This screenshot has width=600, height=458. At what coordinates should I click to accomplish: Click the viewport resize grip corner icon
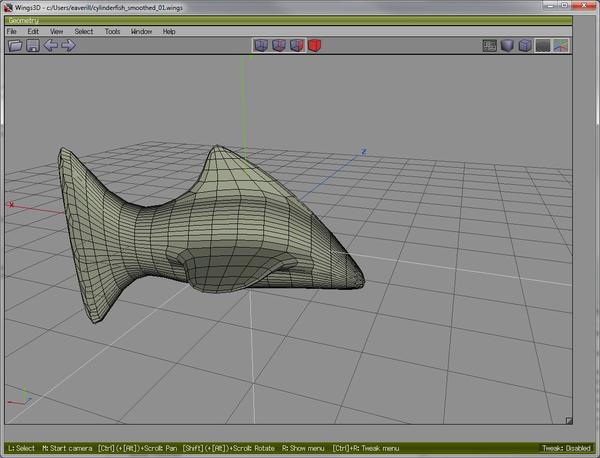click(x=569, y=421)
